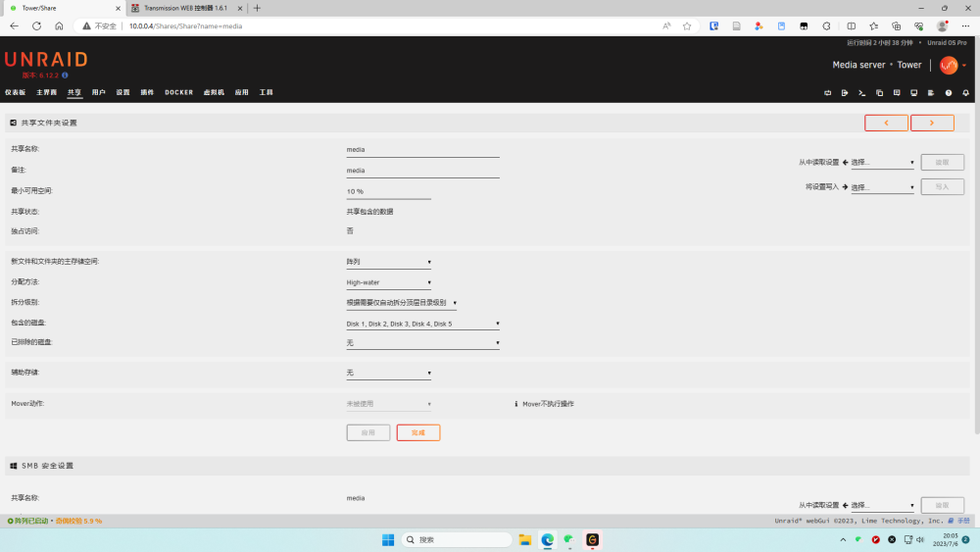980x552 pixels.
Task: Expand the account dropdown arrow beside avatar
Action: (964, 65)
